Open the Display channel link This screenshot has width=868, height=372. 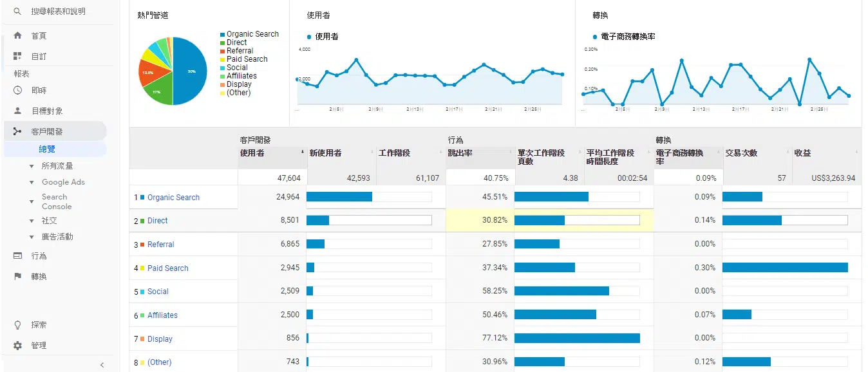point(160,339)
